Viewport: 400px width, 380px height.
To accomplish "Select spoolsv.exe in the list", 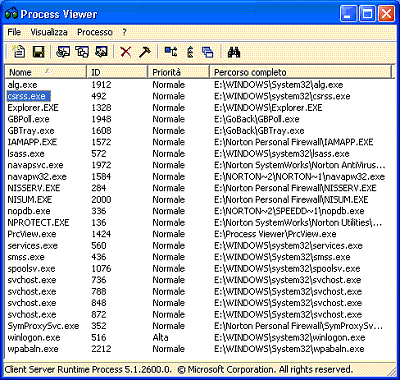I will click(31, 269).
